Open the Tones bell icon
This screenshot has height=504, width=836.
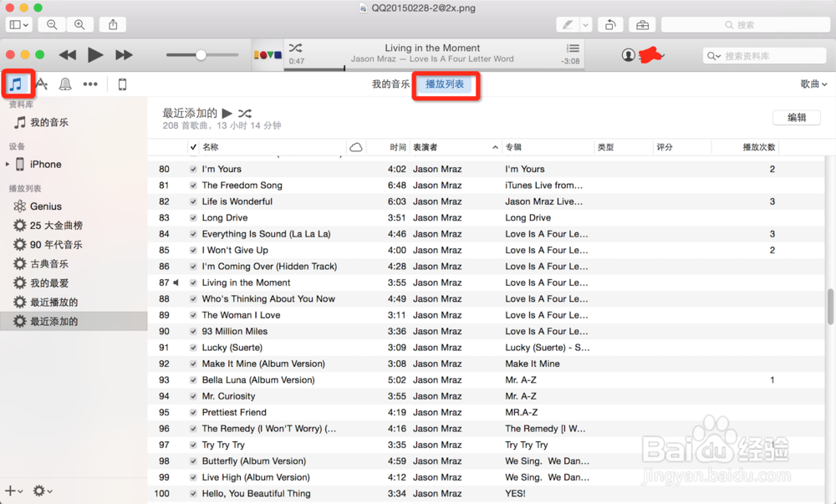(x=65, y=84)
